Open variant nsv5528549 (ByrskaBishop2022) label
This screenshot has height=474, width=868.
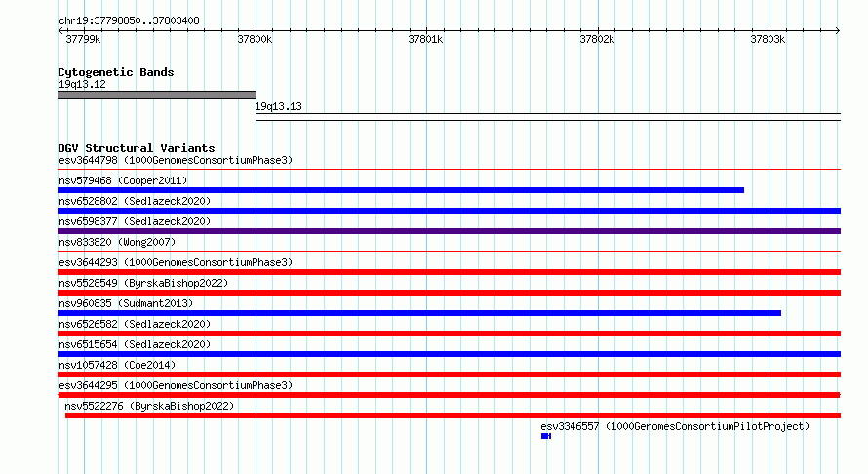[x=143, y=283]
